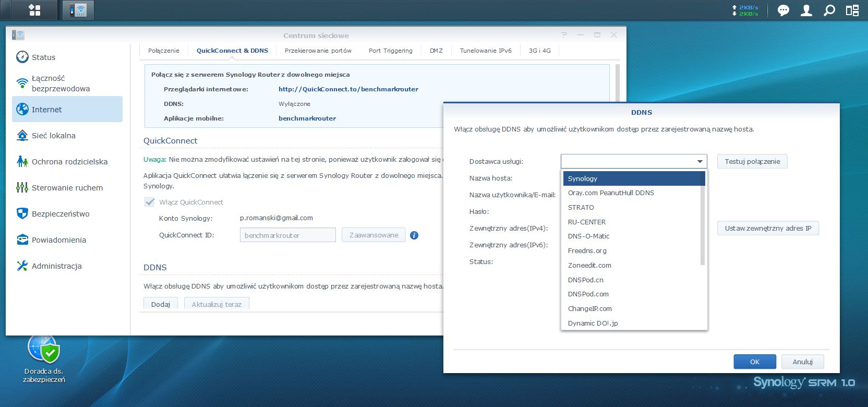Confirm DDNS dialog with OK
The width and height of the screenshot is (868, 407).
coord(755,362)
